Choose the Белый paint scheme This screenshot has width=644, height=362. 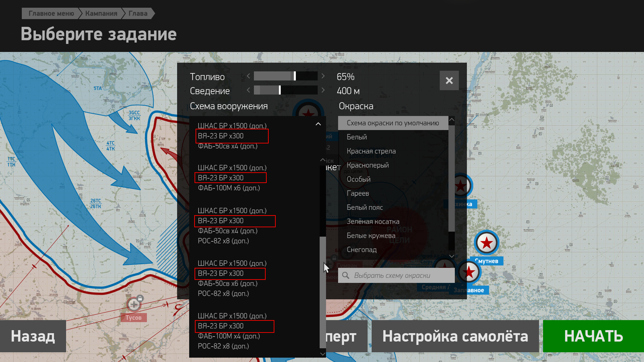coord(393,137)
